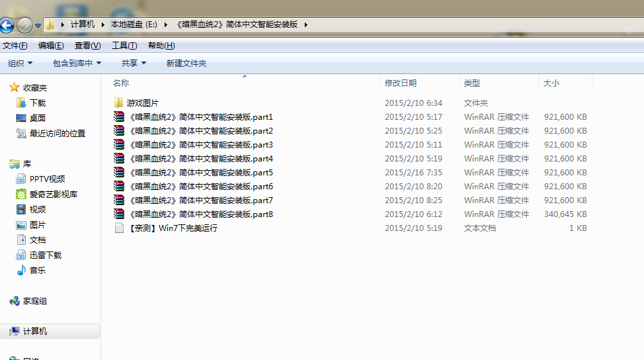The height and width of the screenshot is (360, 644).
Task: Select the file name 《暗黑血统2》简体中文智能安装版.part5
Action: click(x=201, y=173)
